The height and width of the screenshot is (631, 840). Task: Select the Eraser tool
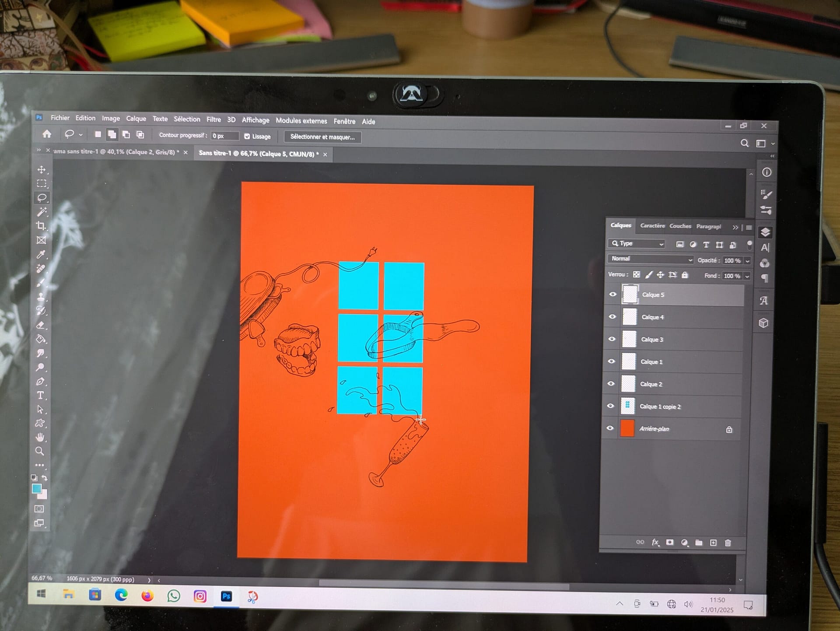point(41,325)
